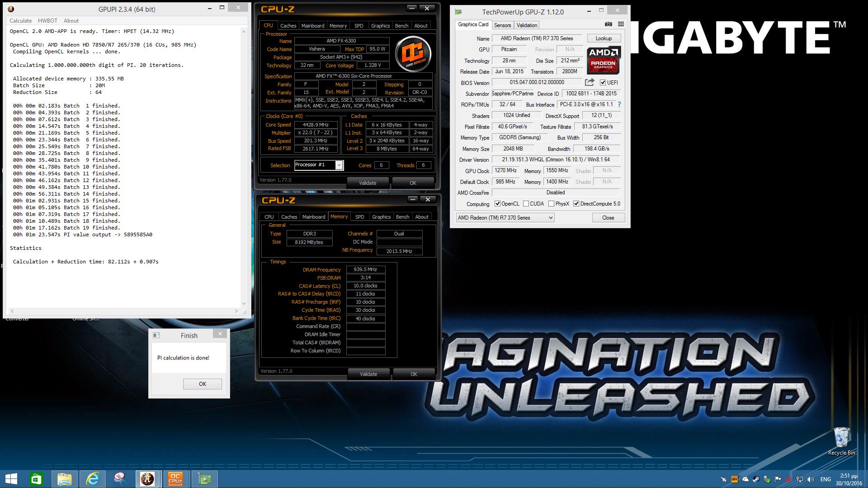Switch to the Validation tab in GPU-Z
The image size is (868, 488).
pos(527,25)
